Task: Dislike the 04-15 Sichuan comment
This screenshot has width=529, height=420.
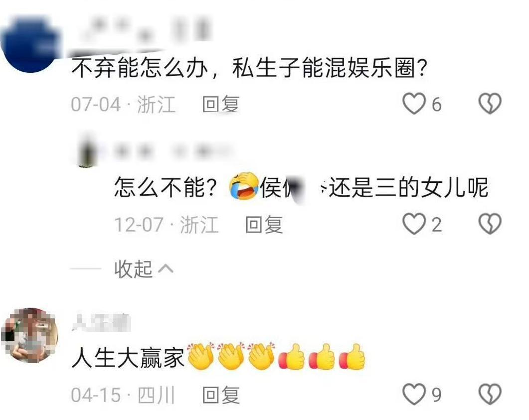Action: pyautogui.click(x=490, y=394)
